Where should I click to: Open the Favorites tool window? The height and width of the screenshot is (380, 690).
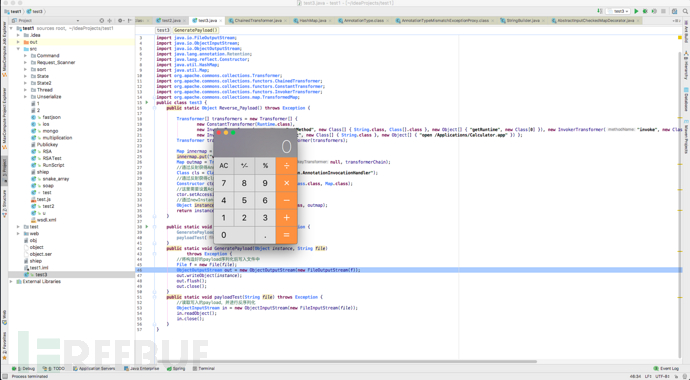click(4, 345)
